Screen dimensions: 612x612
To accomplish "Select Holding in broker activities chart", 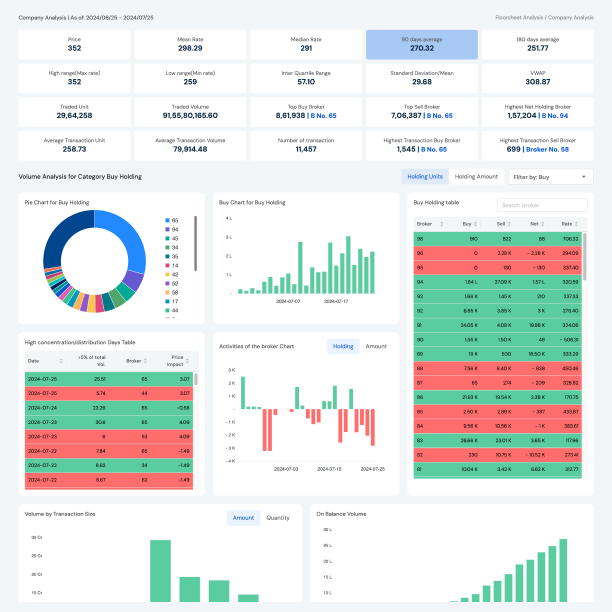I will pos(343,346).
